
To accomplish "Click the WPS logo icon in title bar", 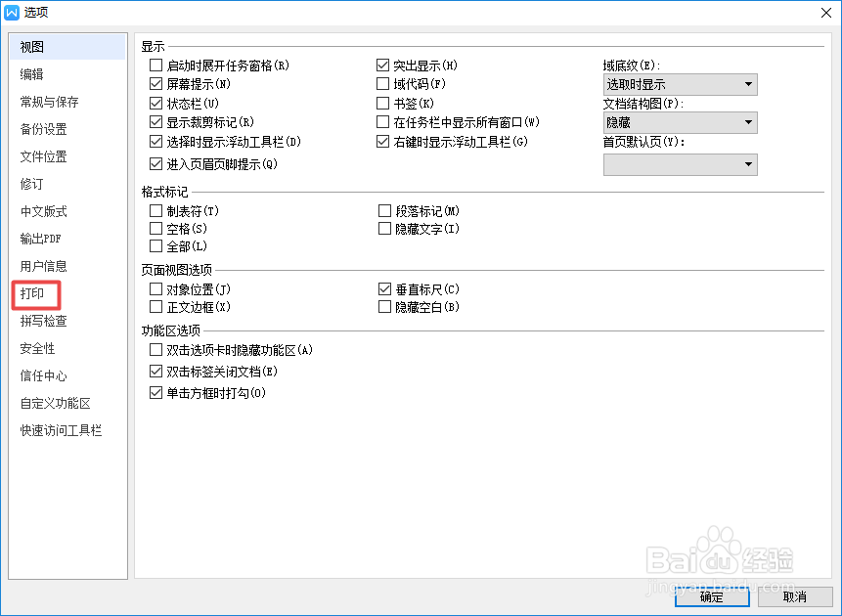I will click(x=14, y=12).
